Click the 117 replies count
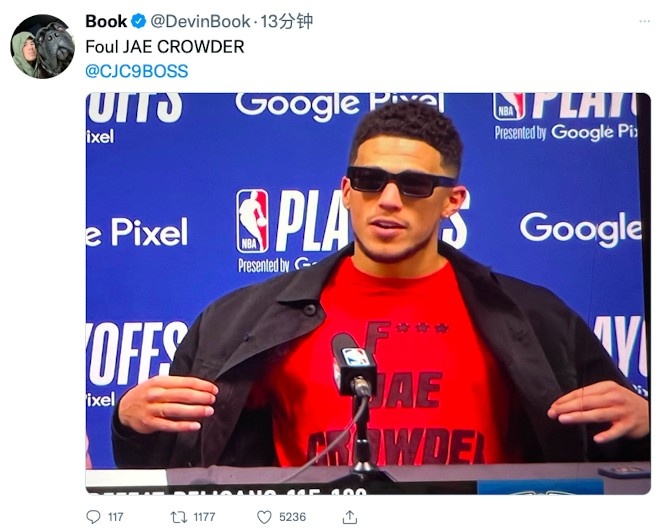This screenshot has height=529, width=660. (x=115, y=517)
